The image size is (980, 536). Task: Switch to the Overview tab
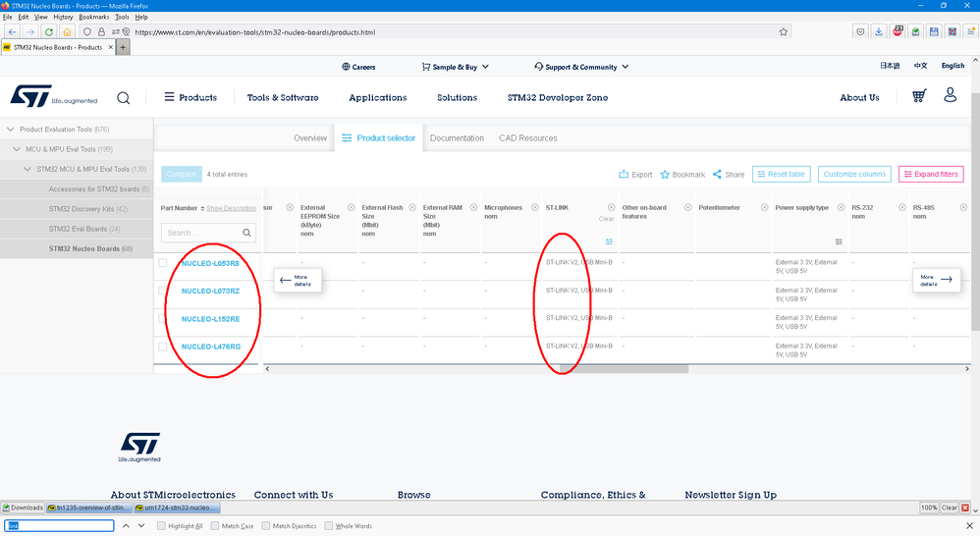coord(310,138)
